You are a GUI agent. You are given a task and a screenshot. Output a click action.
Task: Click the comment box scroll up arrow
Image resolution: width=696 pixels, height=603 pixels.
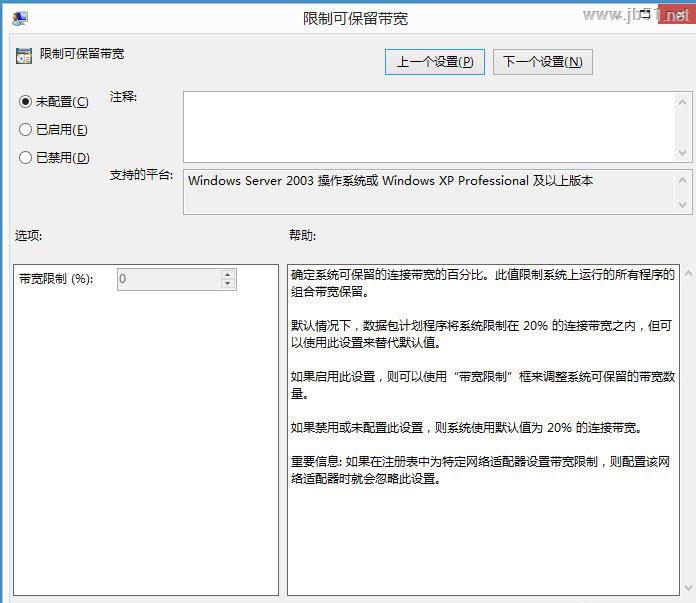click(683, 103)
